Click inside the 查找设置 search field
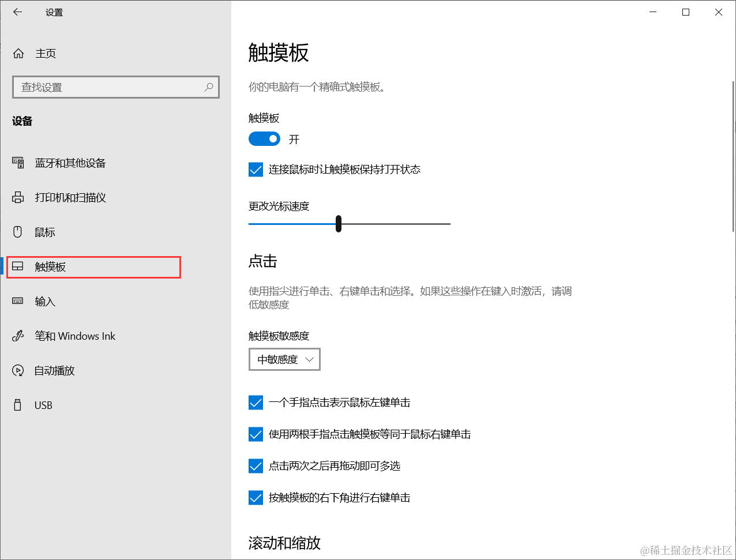The image size is (736, 560). click(x=104, y=87)
